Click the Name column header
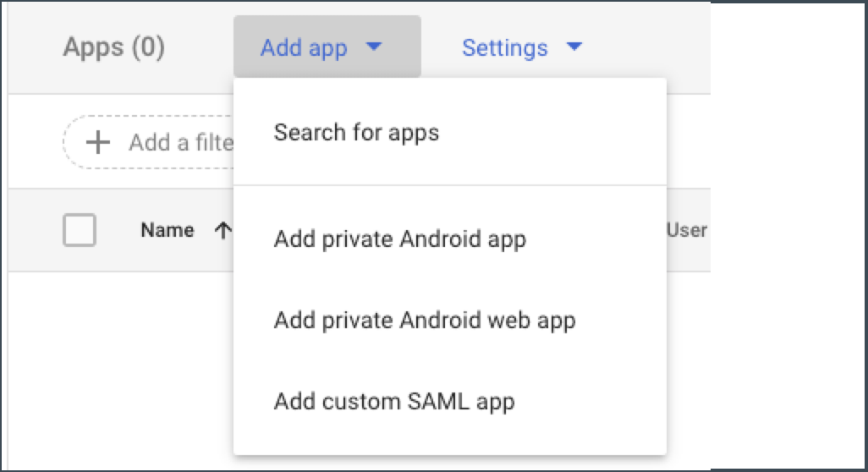The width and height of the screenshot is (868, 472). 167,230
